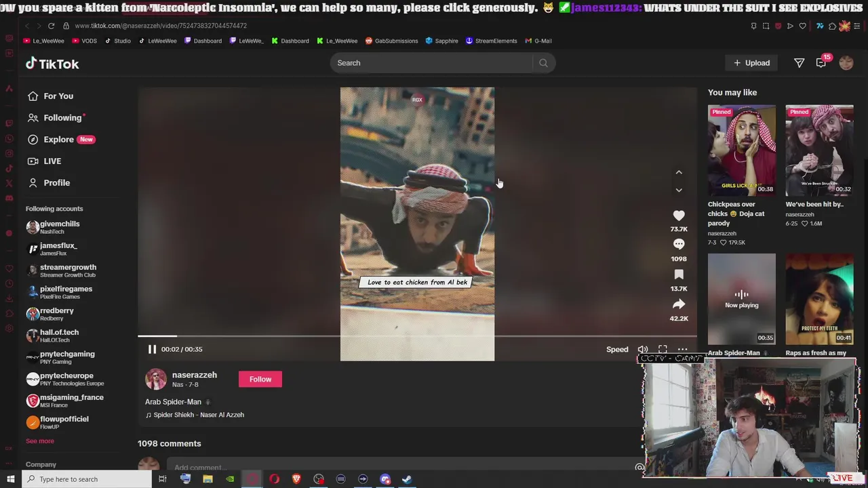Open We've been hit by thumbnail
Screen dimensions: 868x488
(x=820, y=150)
